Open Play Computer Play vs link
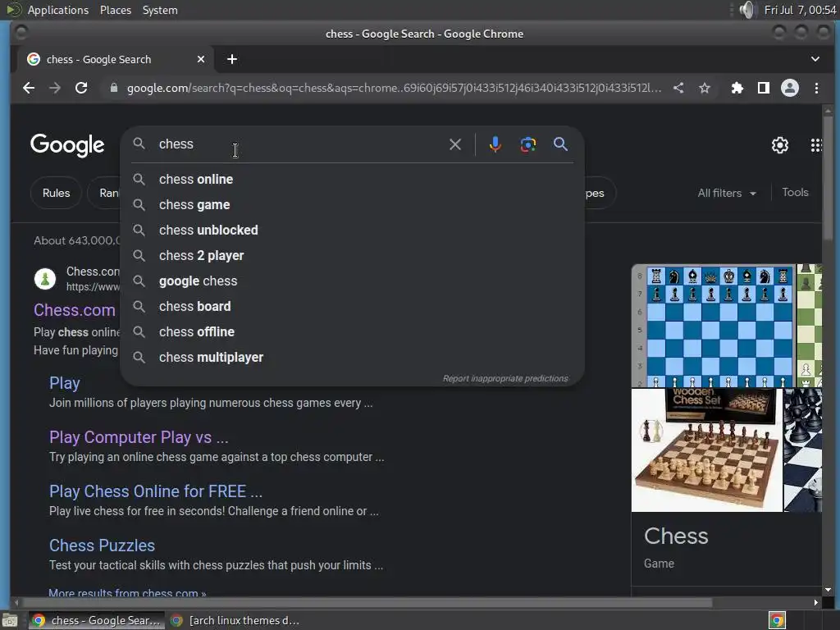This screenshot has width=840, height=630. [139, 437]
